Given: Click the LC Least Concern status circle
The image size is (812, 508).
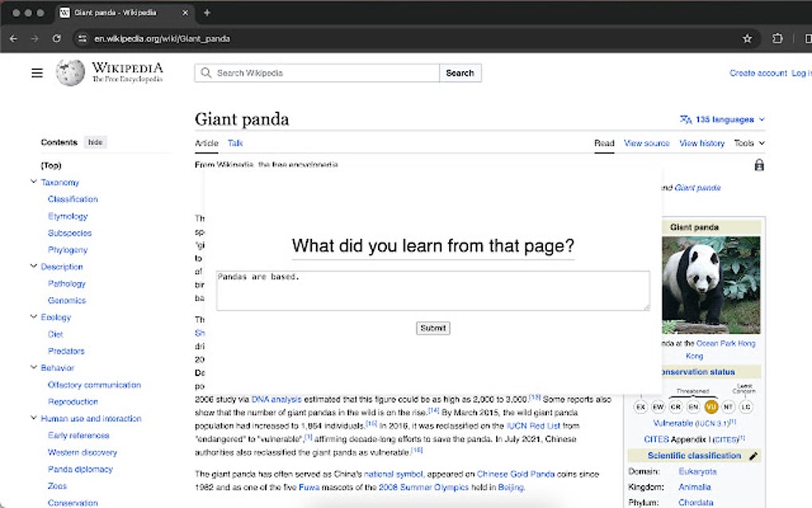Looking at the screenshot, I should coord(748,407).
